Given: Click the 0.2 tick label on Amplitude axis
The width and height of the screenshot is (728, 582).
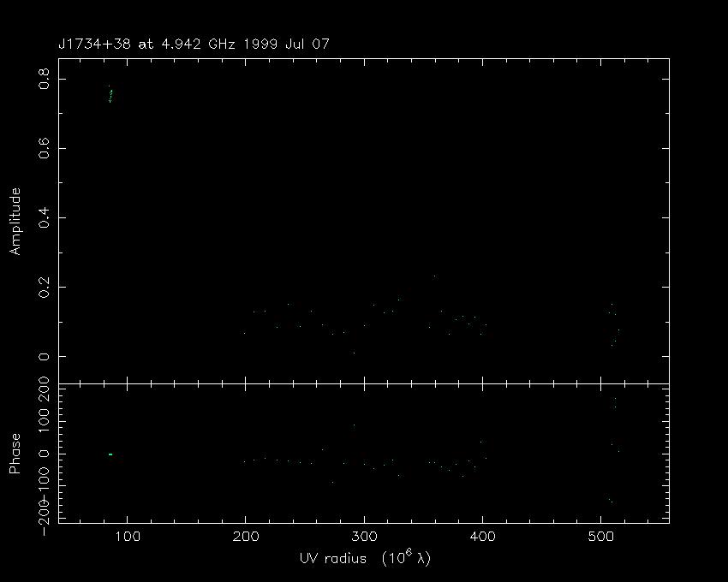Looking at the screenshot, I should [x=44, y=288].
